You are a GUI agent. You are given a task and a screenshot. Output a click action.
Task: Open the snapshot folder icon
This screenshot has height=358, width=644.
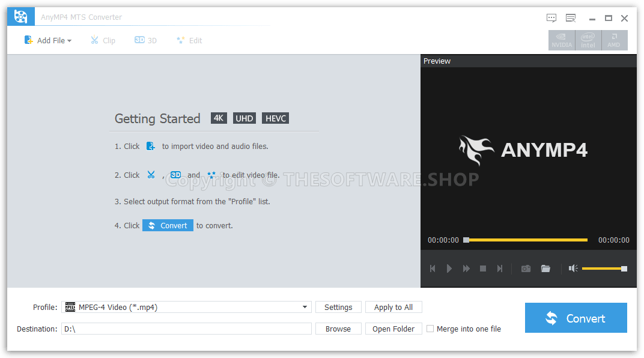point(545,268)
